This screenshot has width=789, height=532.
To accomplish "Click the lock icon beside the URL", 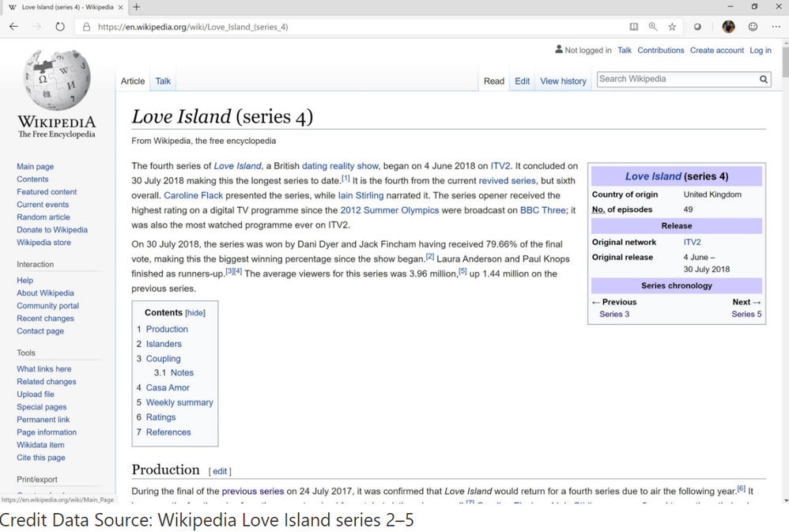I will pyautogui.click(x=86, y=27).
